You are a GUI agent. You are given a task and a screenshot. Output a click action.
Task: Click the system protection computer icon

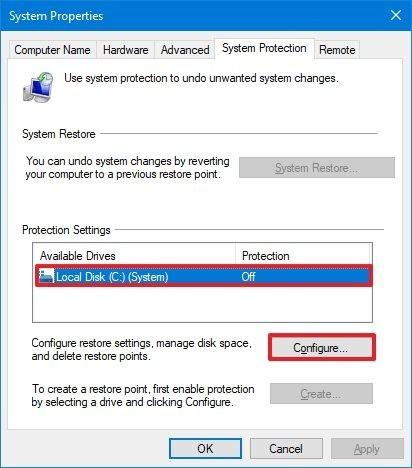point(38,87)
